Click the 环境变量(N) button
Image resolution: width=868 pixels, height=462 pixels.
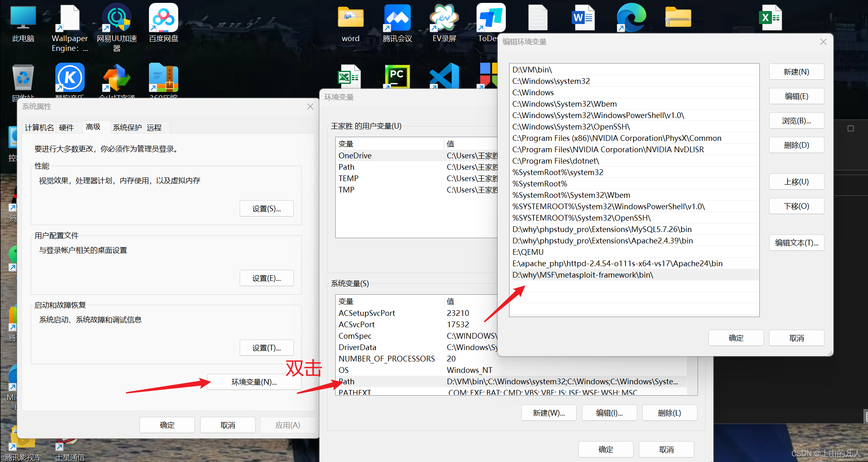[254, 382]
